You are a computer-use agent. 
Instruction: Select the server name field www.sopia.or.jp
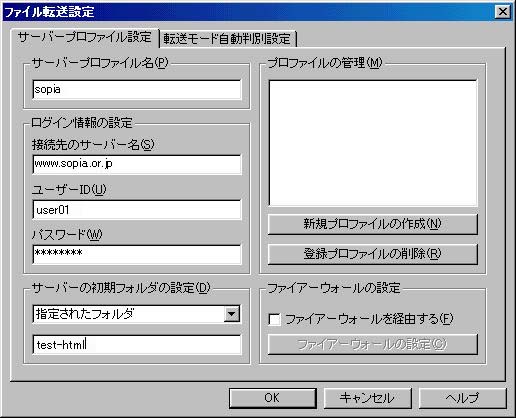(x=137, y=164)
